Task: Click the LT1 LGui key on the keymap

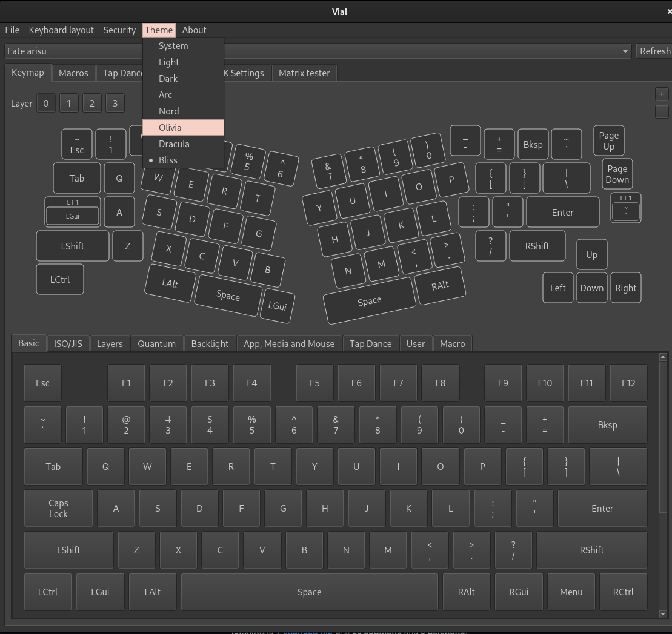Action: 72,212
